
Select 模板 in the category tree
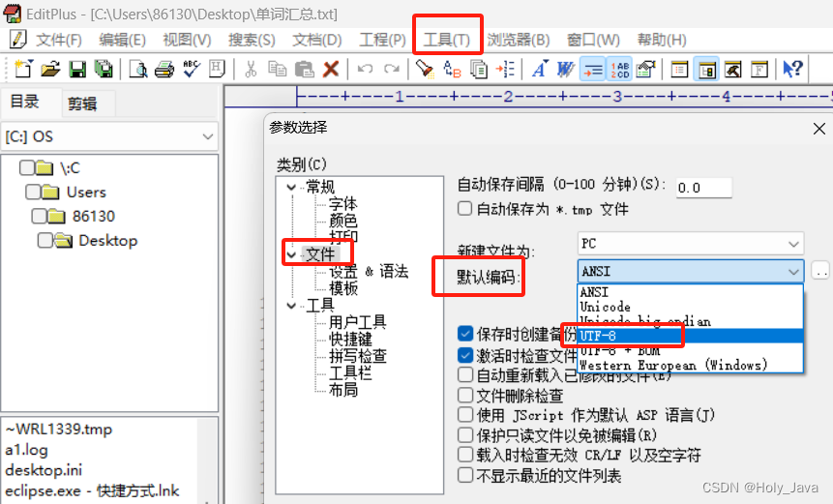[x=343, y=288]
